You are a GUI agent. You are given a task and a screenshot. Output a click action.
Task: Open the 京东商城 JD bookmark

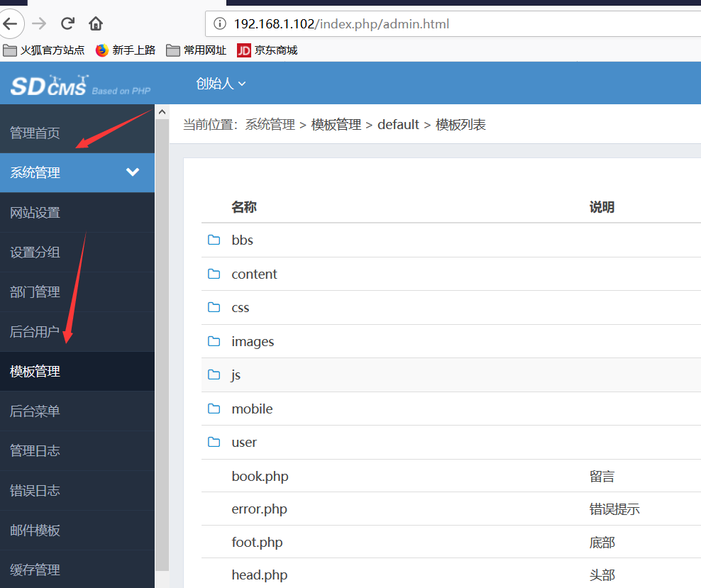(267, 50)
